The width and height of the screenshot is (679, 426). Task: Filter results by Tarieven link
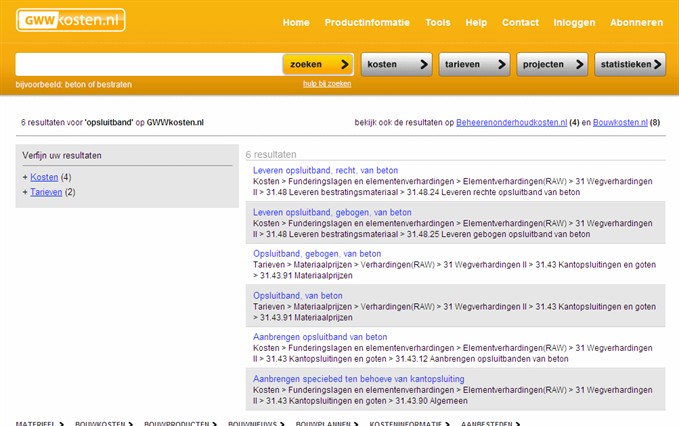[46, 192]
